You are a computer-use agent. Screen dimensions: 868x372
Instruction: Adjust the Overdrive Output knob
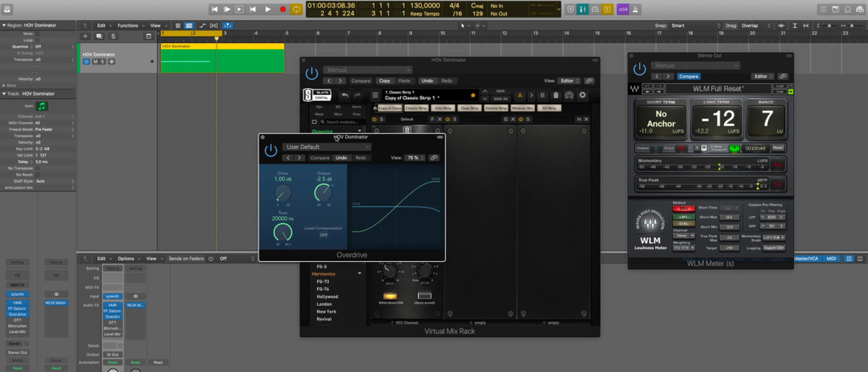pyautogui.click(x=323, y=193)
